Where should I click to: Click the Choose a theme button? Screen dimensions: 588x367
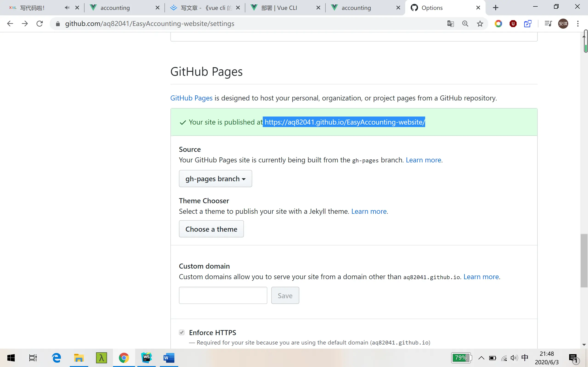[211, 229]
